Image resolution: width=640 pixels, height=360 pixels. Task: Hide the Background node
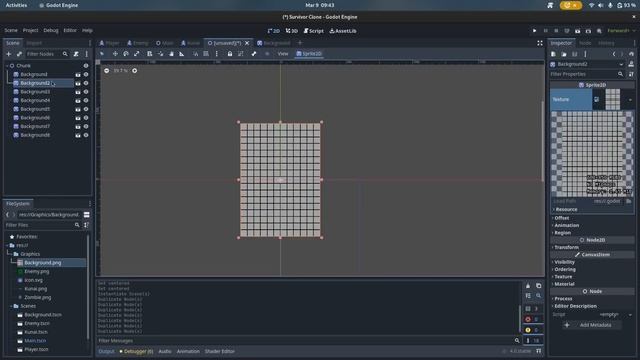tap(86, 75)
